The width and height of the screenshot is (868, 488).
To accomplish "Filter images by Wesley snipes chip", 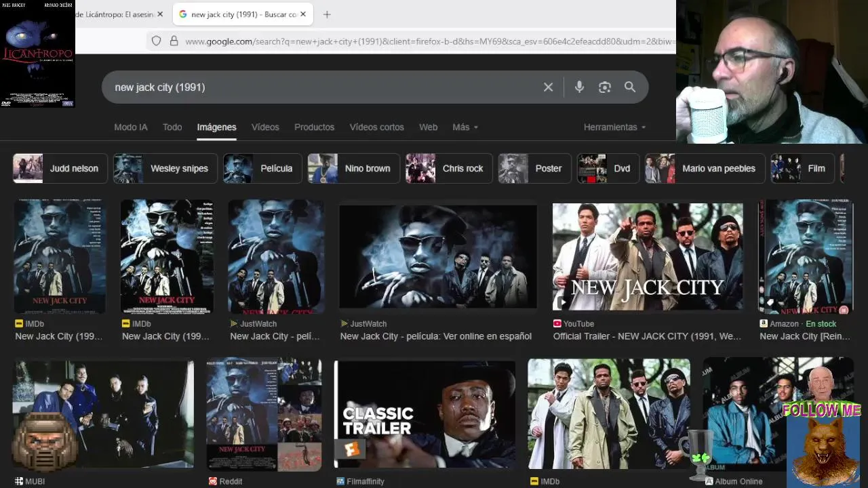I will pyautogui.click(x=165, y=168).
